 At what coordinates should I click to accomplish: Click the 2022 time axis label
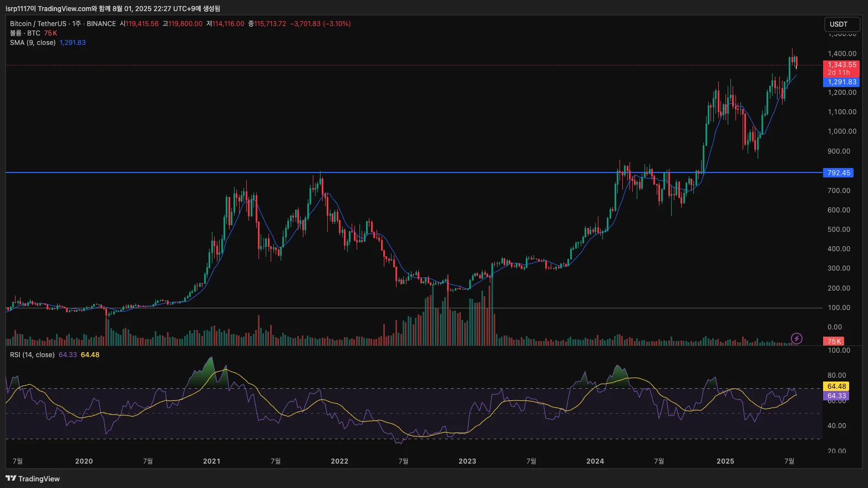[x=339, y=461]
